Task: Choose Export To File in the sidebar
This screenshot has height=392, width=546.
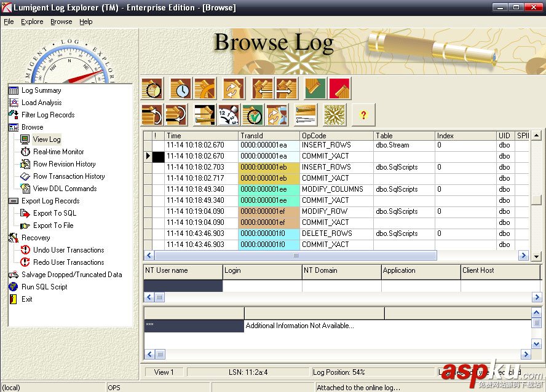Action: tap(53, 225)
